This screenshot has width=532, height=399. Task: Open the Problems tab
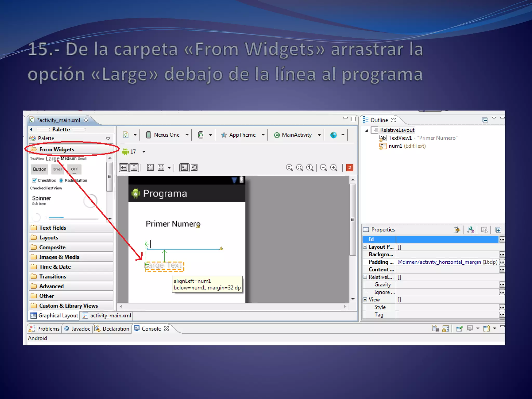coord(44,329)
